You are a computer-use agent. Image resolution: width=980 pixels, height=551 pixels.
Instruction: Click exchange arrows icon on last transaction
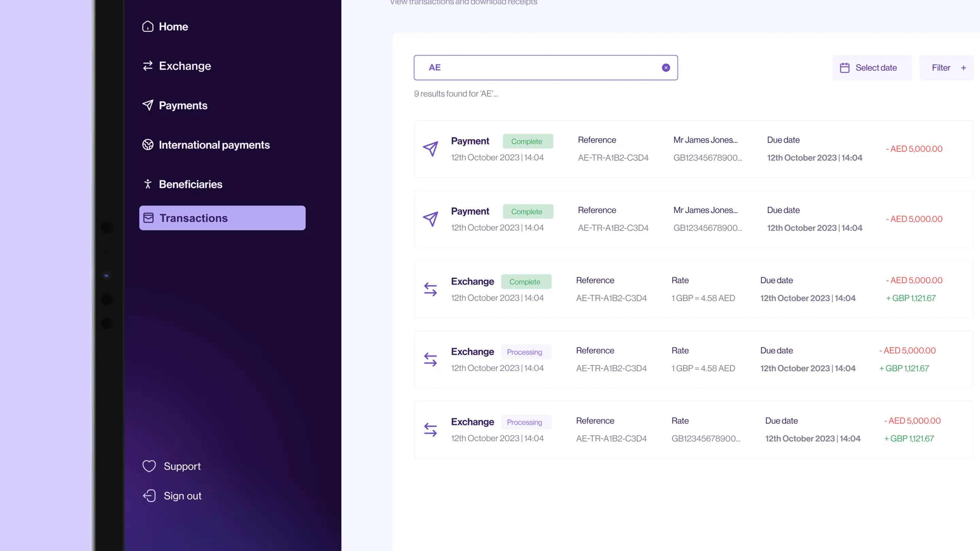(x=430, y=430)
